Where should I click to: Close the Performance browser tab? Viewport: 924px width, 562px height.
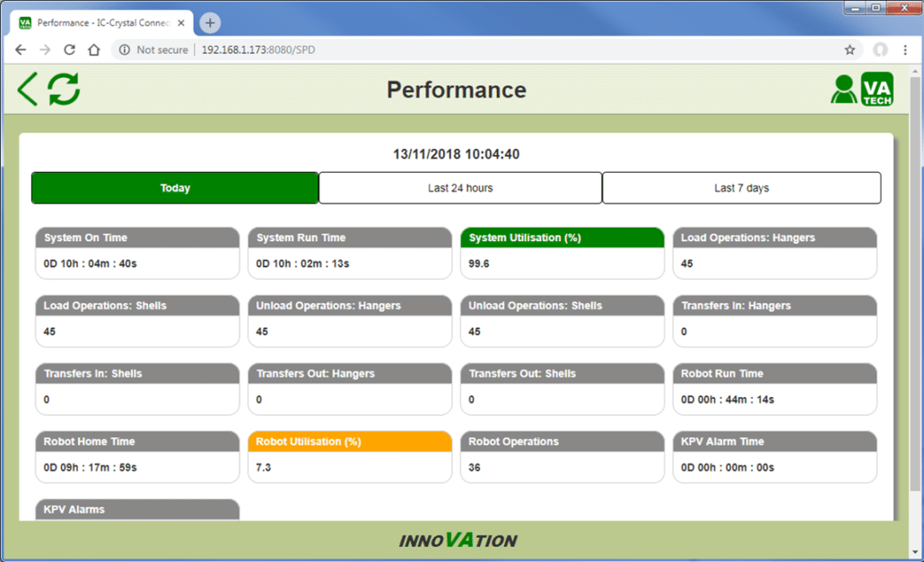(x=180, y=22)
